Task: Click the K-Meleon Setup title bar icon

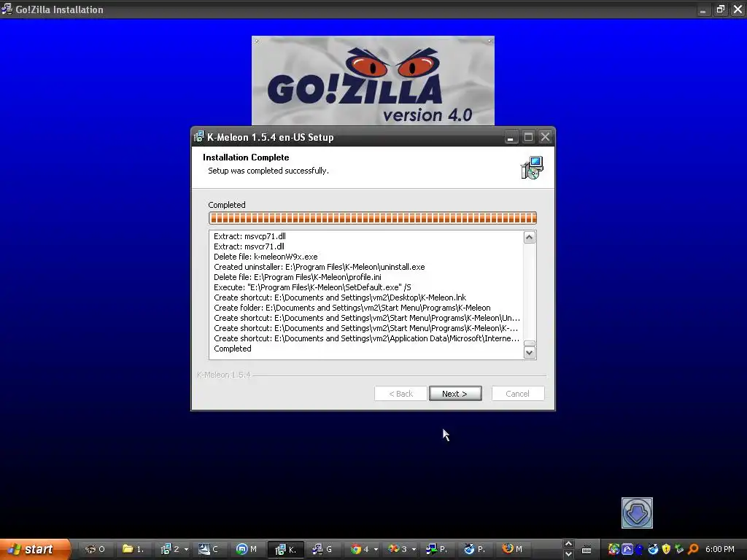Action: click(x=199, y=137)
